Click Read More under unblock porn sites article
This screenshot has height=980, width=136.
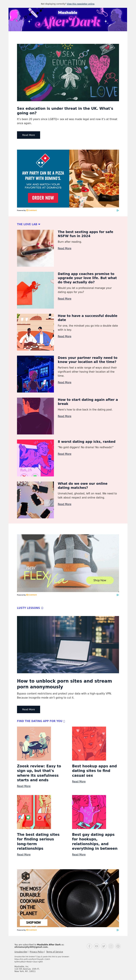(x=29, y=709)
